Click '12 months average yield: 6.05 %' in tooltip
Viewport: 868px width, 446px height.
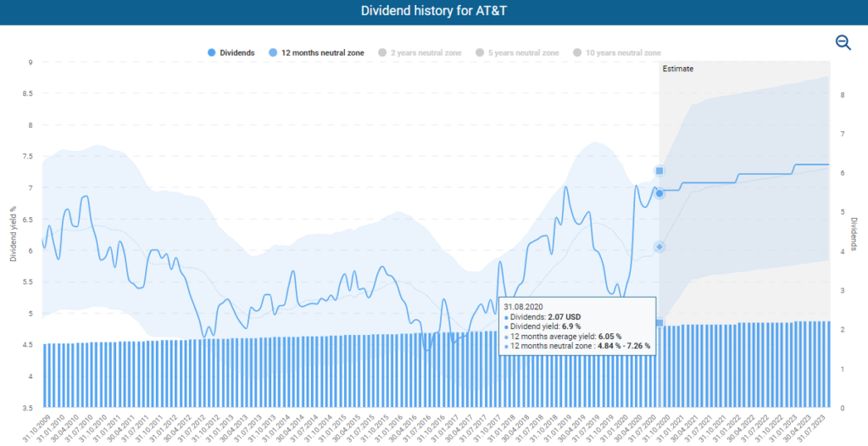point(563,337)
